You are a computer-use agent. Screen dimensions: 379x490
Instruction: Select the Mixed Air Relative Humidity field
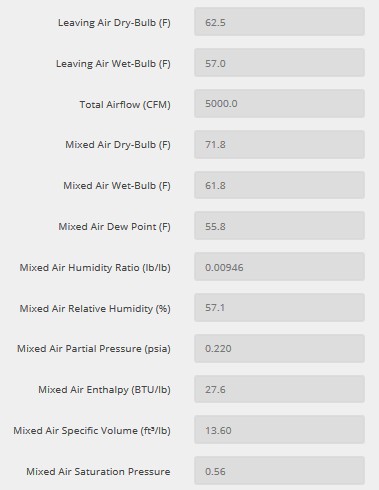[x=279, y=308]
